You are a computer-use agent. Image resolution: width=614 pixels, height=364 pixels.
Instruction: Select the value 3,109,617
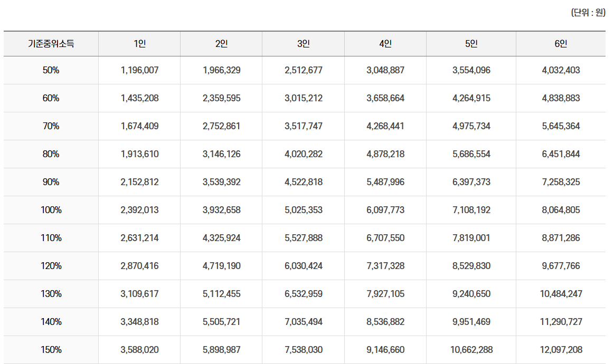pyautogui.click(x=139, y=293)
